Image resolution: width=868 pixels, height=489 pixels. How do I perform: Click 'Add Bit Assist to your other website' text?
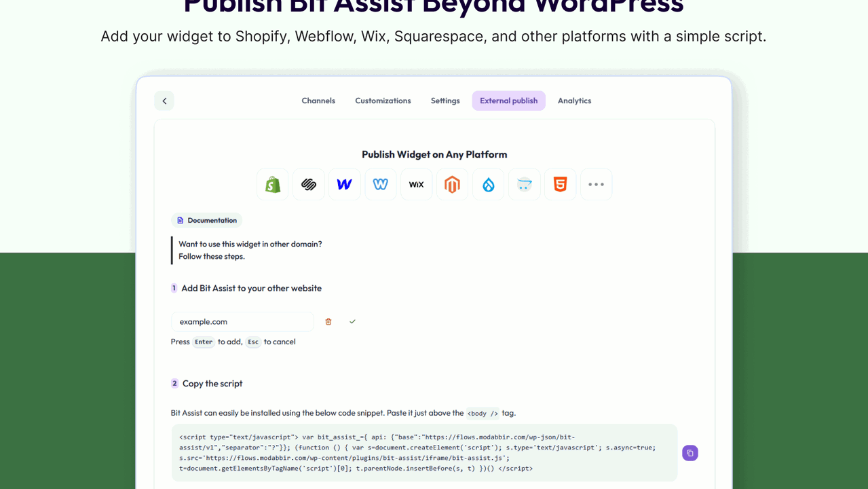(x=251, y=288)
